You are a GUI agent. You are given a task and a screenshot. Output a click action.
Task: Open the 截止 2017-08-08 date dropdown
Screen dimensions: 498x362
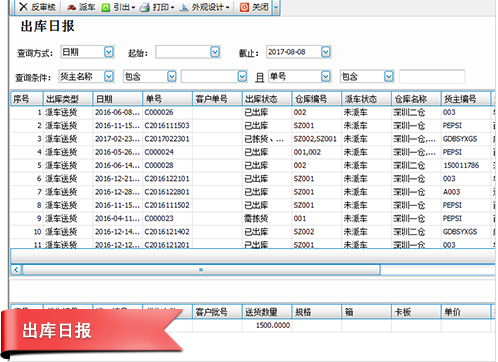pos(326,52)
